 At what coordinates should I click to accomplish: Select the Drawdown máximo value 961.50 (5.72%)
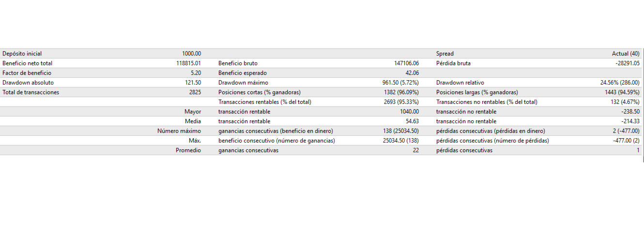pos(400,83)
